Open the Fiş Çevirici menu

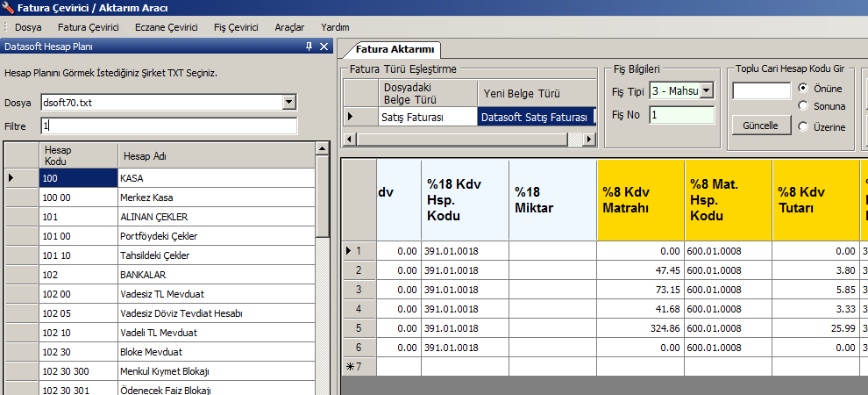tap(236, 27)
